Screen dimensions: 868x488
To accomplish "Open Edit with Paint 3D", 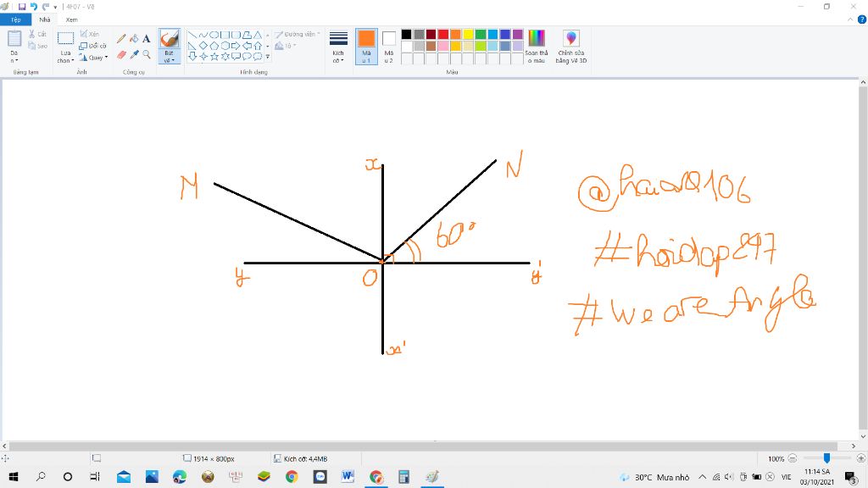I will point(571,47).
